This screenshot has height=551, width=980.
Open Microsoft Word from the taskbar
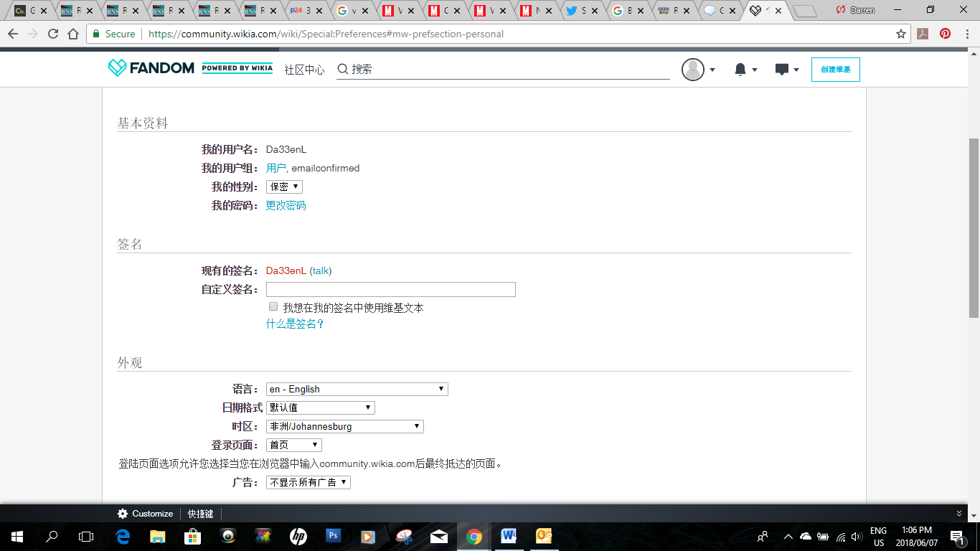point(509,536)
